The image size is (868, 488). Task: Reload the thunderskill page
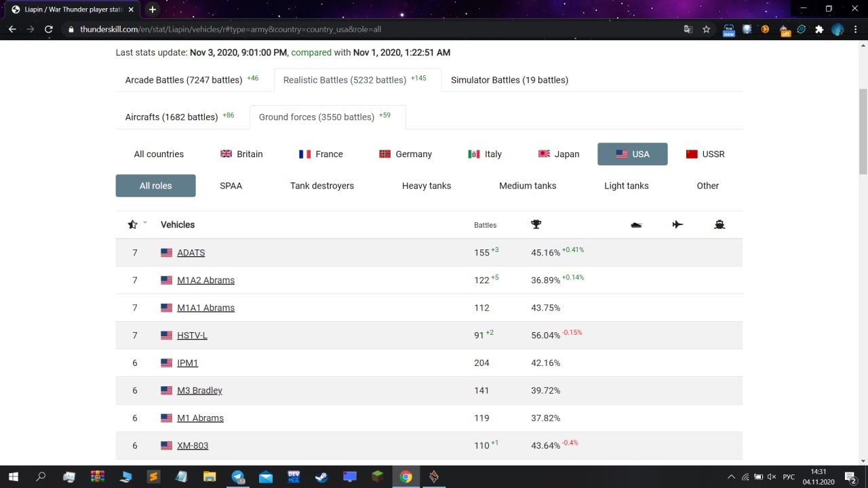coord(49,29)
